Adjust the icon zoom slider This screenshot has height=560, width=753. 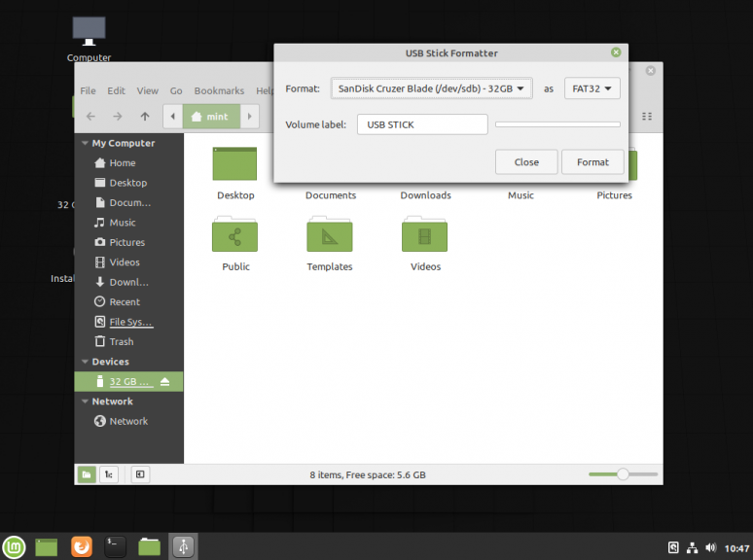pos(623,474)
